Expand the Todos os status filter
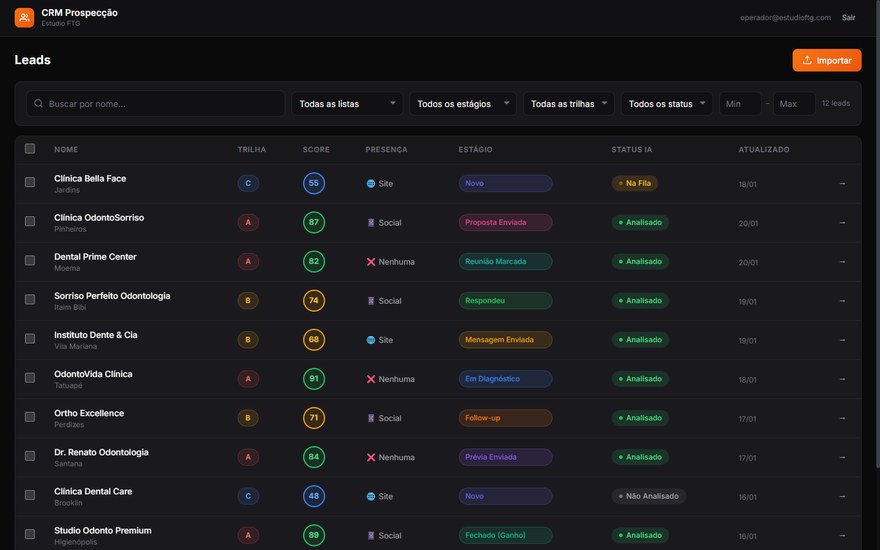The image size is (880, 550). pyautogui.click(x=667, y=104)
